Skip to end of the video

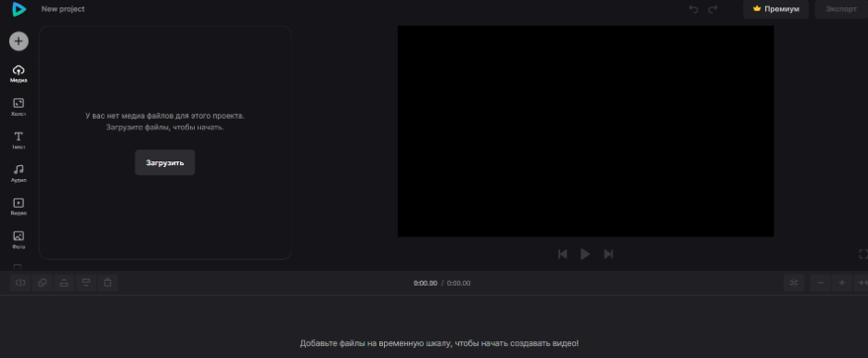[x=608, y=254]
